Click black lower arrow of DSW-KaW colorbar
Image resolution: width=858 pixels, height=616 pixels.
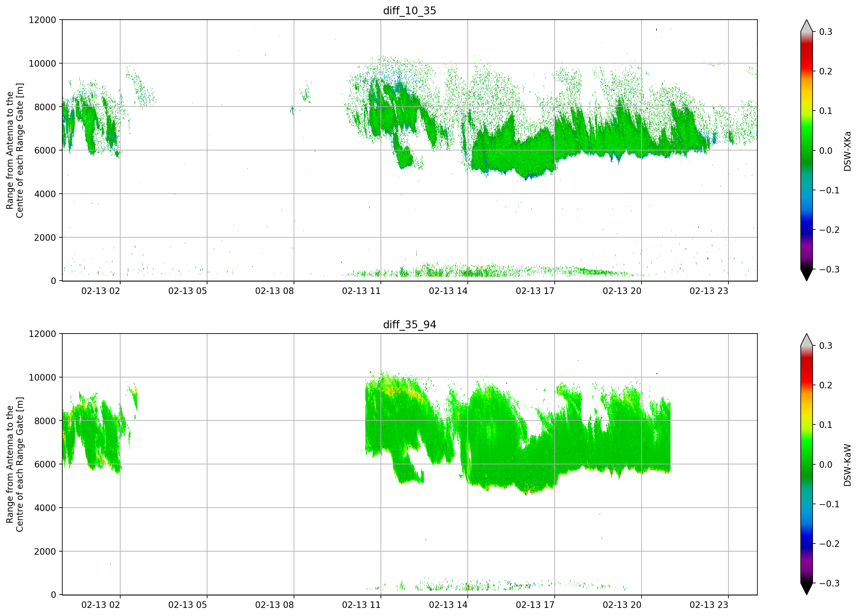[x=807, y=589]
